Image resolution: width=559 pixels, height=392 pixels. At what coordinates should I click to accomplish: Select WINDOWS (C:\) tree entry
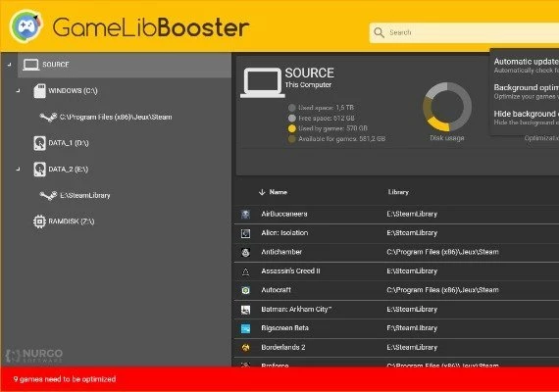(73, 90)
